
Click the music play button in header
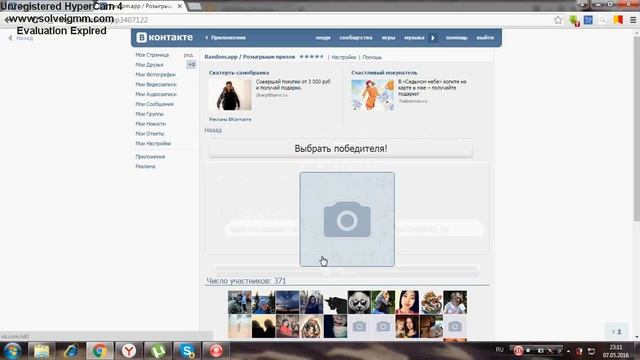(x=433, y=38)
